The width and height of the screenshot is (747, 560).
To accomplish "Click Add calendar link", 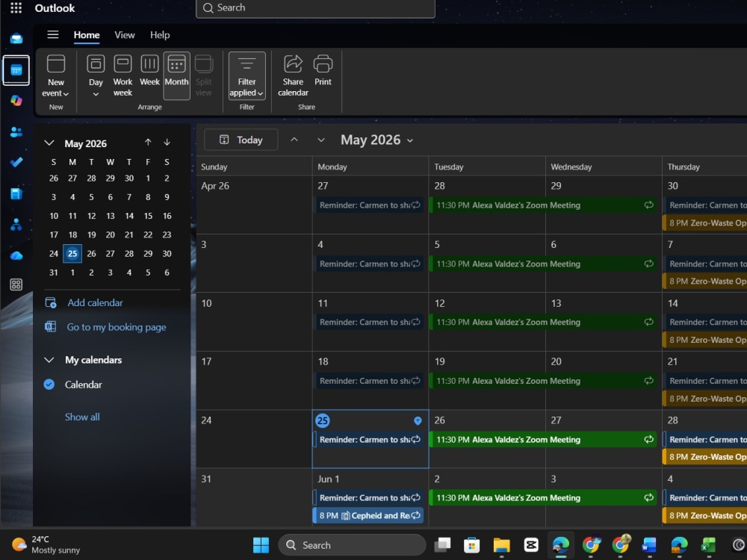I will click(x=95, y=303).
